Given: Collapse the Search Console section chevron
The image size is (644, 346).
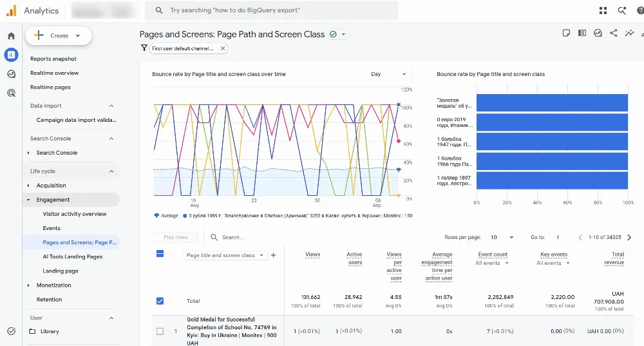Looking at the screenshot, I should coord(111,139).
